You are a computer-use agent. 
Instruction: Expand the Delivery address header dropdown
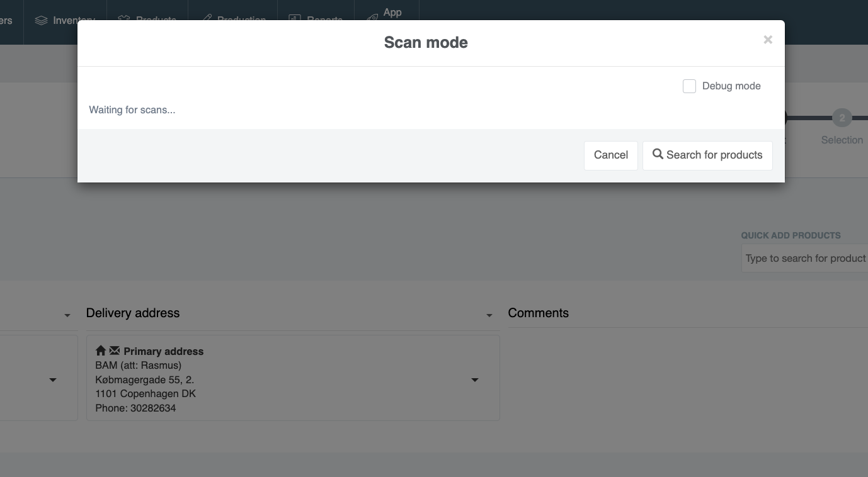point(489,315)
